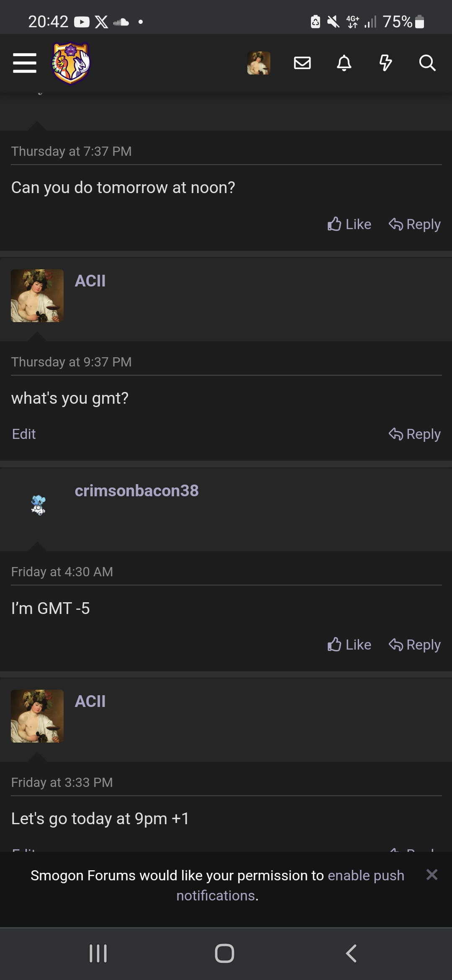Reply to "Can you do tomorrow at noon?"
The width and height of the screenshot is (452, 980).
coord(414,224)
